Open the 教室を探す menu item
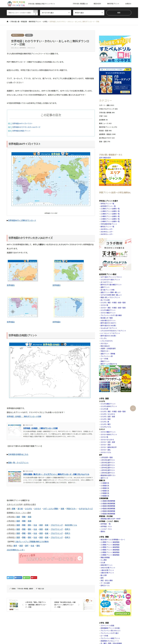This screenshot has width=147, height=644. 97,4
